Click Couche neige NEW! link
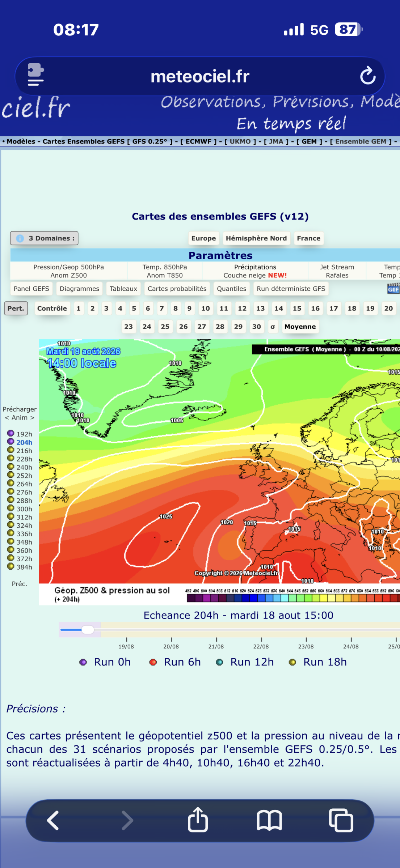 (255, 275)
